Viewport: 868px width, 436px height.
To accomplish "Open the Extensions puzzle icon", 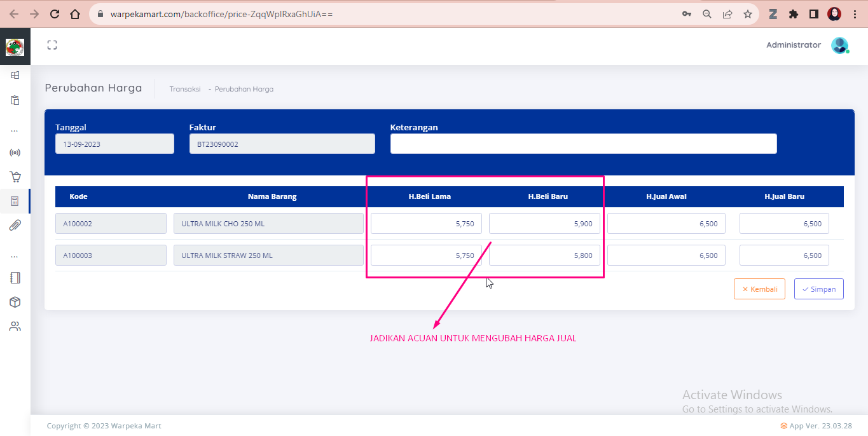I will 794,14.
